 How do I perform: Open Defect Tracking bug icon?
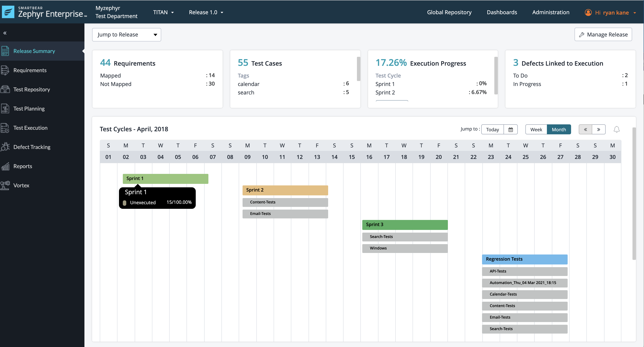(5, 147)
